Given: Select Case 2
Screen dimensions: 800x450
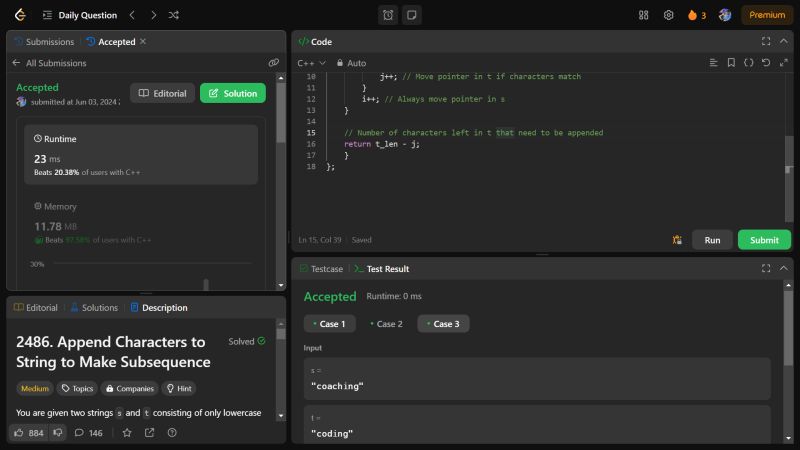Looking at the screenshot, I should pos(386,324).
